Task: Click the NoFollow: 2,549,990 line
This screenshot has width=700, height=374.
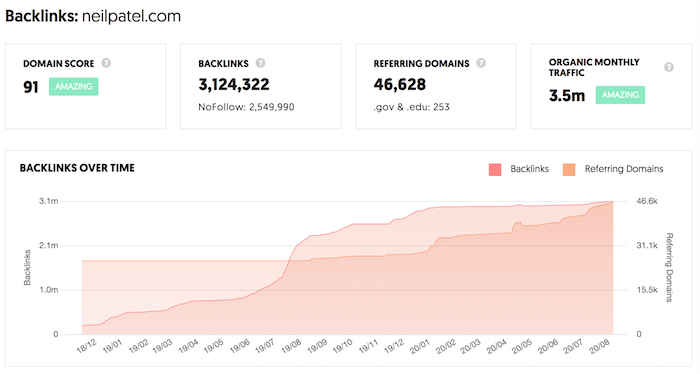Action: coord(246,107)
